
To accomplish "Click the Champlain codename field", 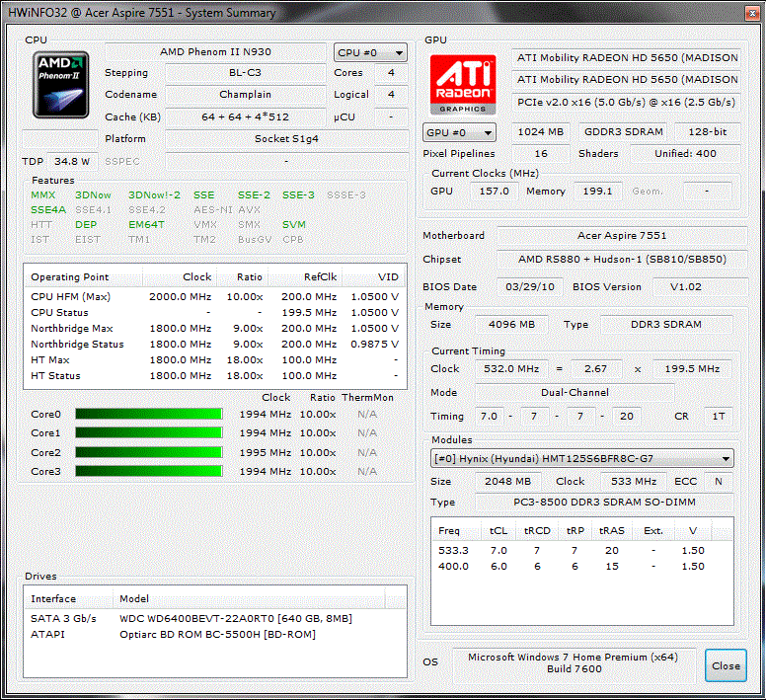I will [245, 94].
